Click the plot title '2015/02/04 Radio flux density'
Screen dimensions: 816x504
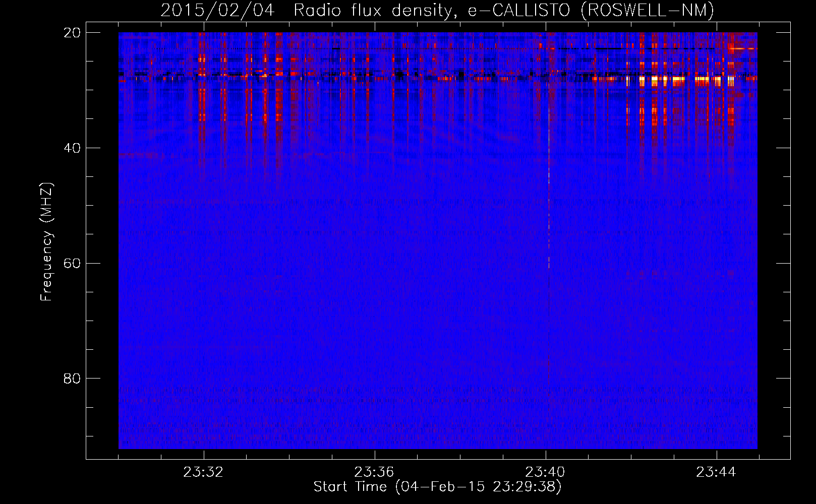[x=437, y=10]
